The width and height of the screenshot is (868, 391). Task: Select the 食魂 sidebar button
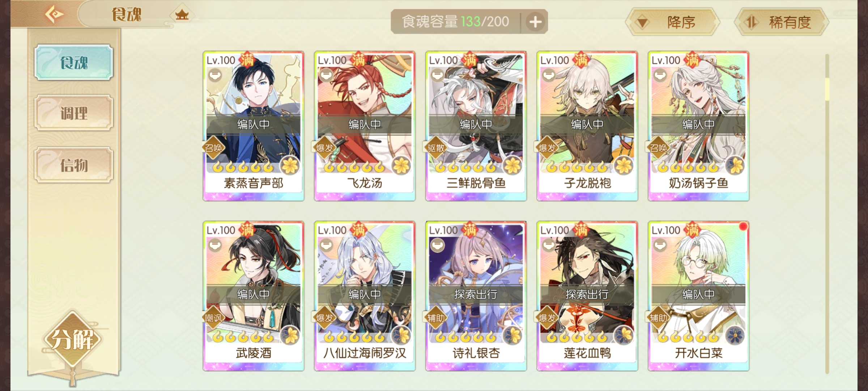pyautogui.click(x=74, y=62)
